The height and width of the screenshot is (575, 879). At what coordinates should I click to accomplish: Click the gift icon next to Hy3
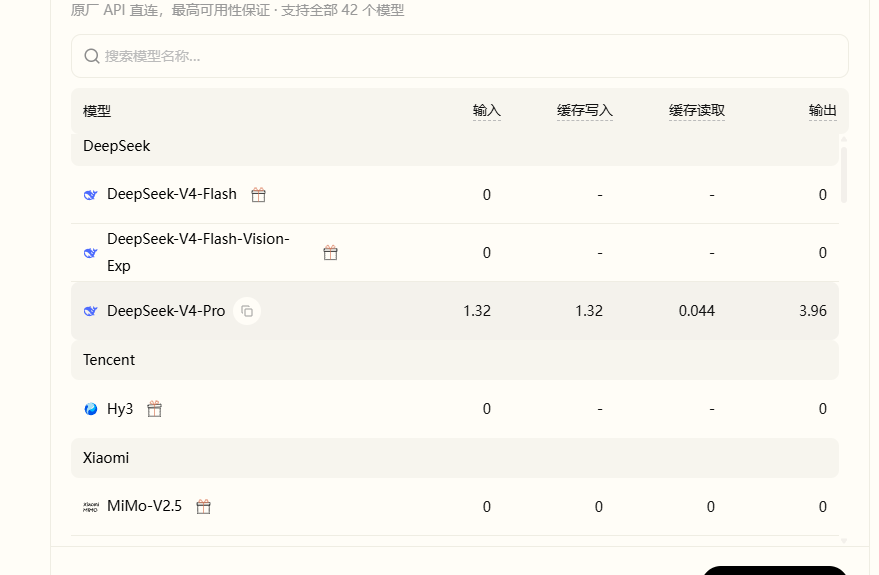tap(155, 409)
